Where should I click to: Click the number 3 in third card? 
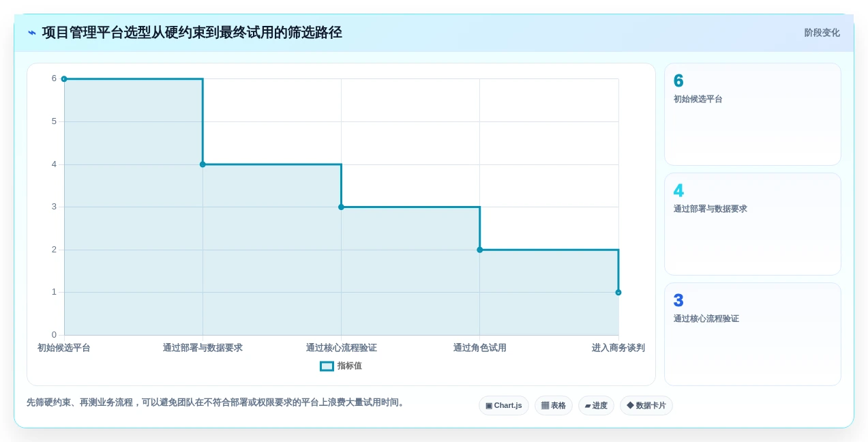pos(678,301)
